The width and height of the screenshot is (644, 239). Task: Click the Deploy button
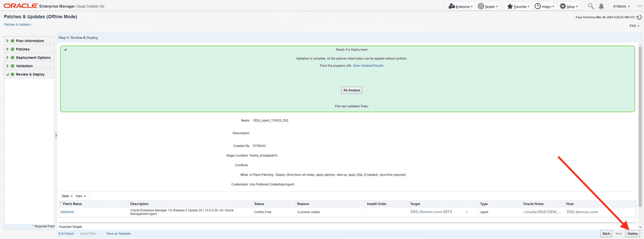(x=632, y=234)
